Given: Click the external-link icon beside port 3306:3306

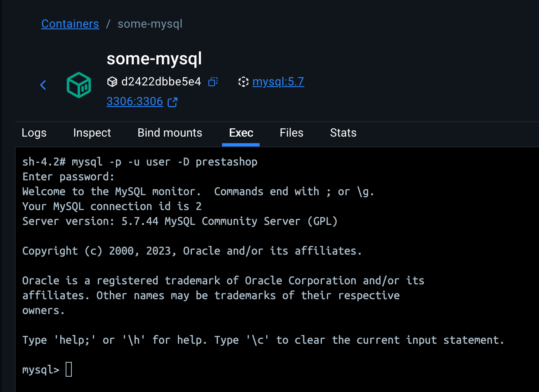Looking at the screenshot, I should point(173,102).
